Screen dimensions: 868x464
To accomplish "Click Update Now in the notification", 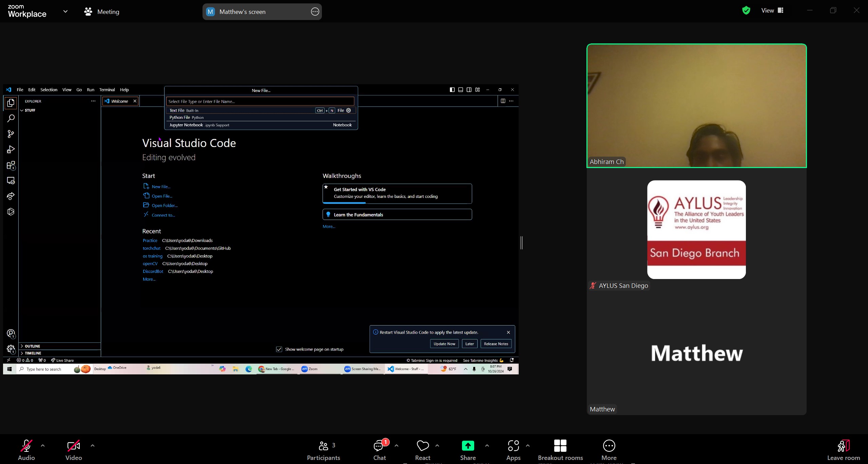I will (x=444, y=344).
